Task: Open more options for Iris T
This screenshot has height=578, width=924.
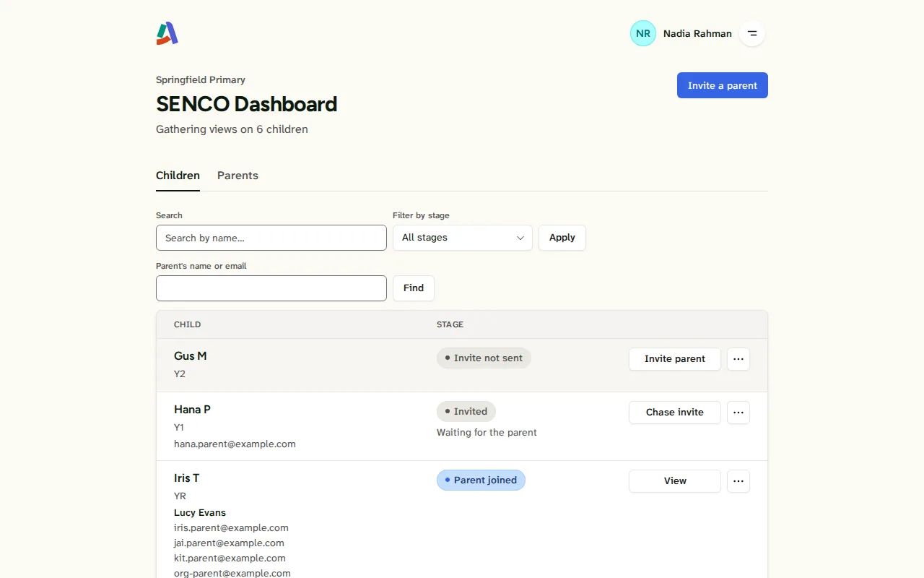Action: coord(738,481)
